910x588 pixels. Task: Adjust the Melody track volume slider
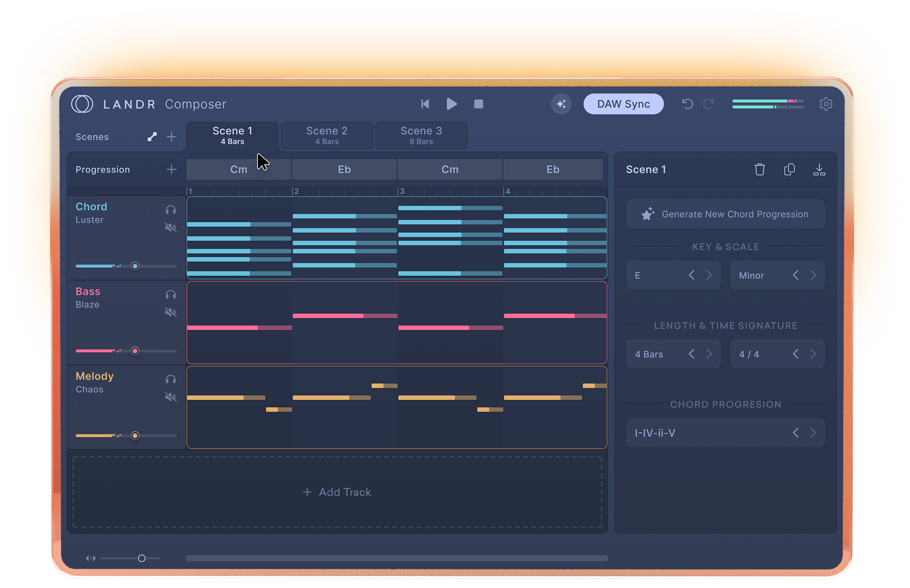126,435
